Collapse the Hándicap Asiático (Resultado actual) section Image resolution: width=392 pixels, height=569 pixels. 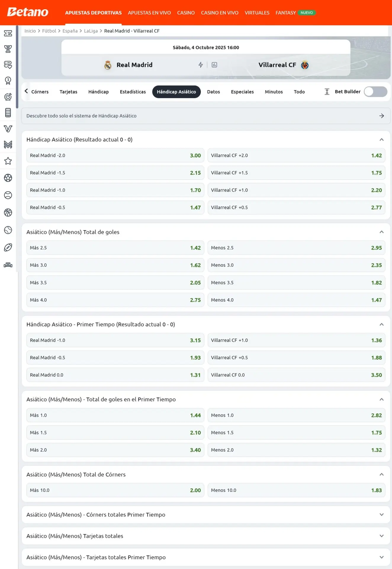(x=381, y=140)
